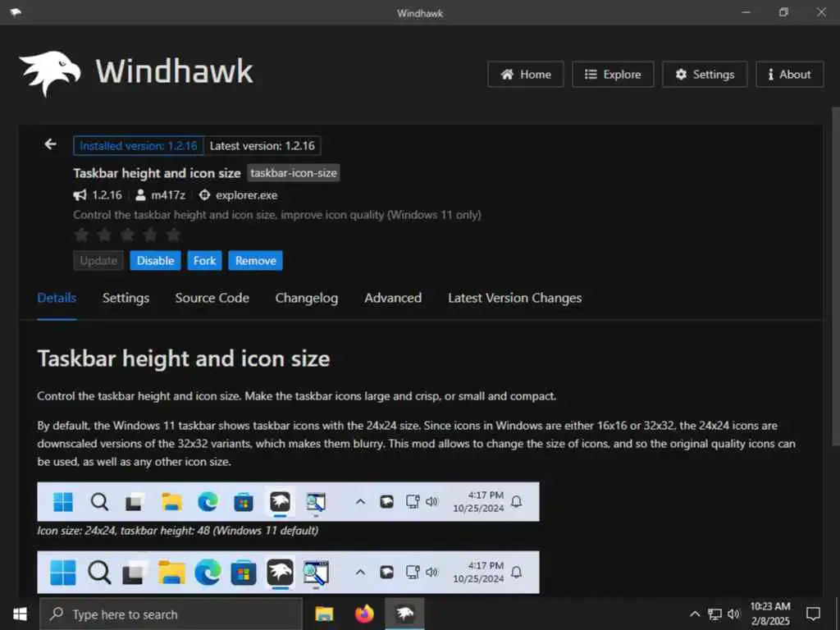Click the Home house icon
Image resolution: width=840 pixels, height=630 pixels.
pyautogui.click(x=507, y=75)
